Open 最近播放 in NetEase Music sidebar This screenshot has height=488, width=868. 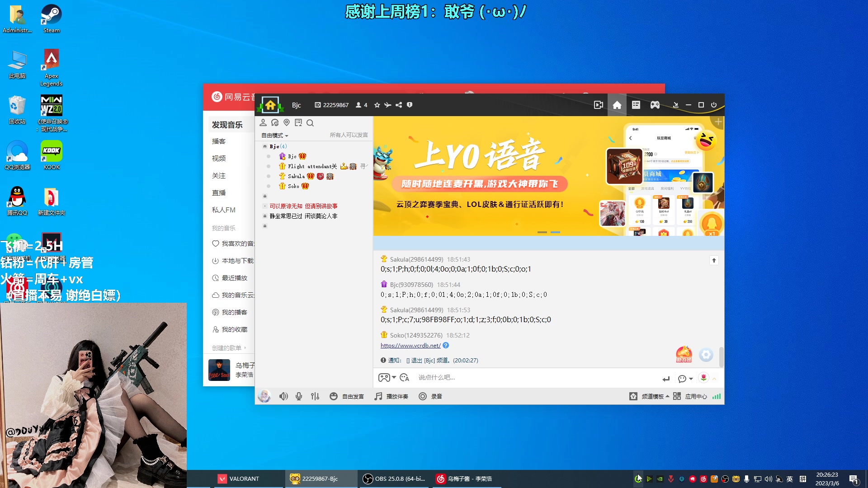coord(230,278)
